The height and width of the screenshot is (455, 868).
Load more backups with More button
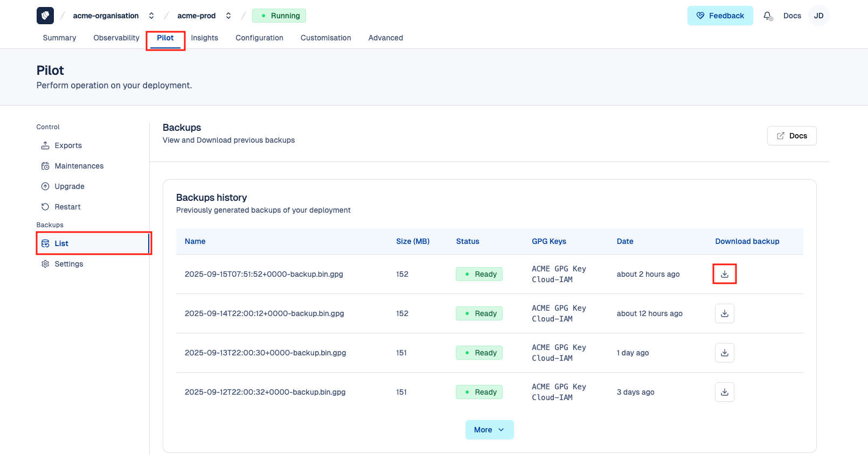click(489, 430)
